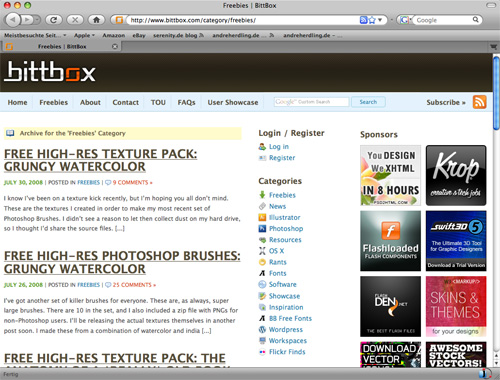Click the Software category icon
The image size is (500, 380).
tap(262, 284)
